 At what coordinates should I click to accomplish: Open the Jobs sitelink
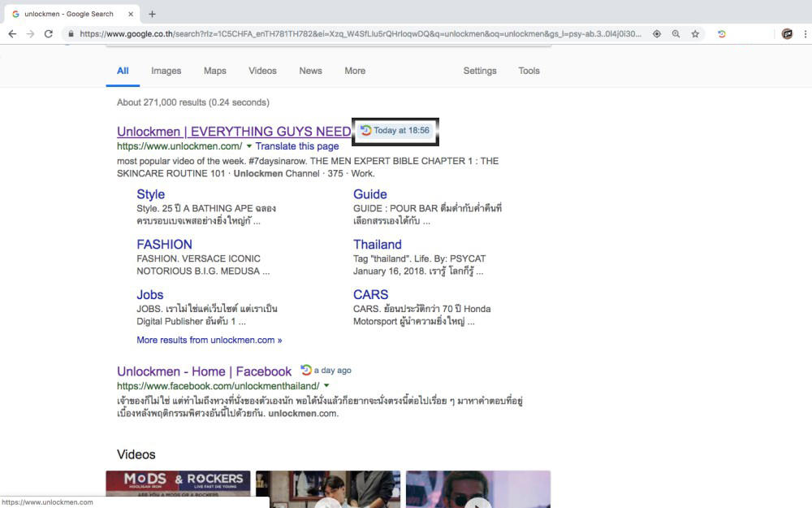[x=150, y=294]
